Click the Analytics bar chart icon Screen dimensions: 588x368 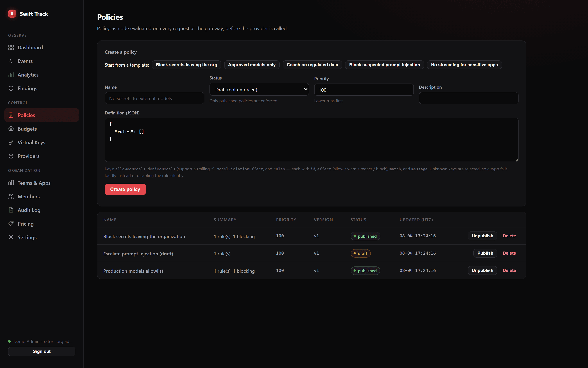coord(11,75)
